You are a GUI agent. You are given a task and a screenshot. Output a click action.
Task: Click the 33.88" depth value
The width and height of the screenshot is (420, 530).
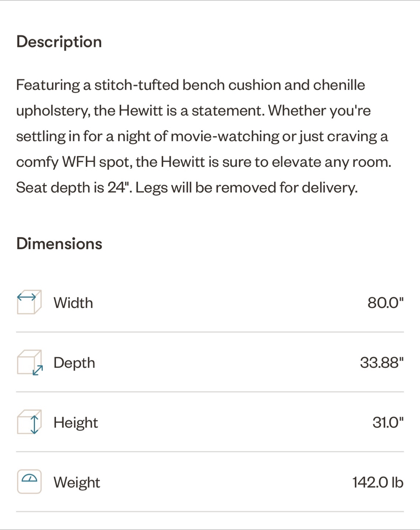coord(382,363)
